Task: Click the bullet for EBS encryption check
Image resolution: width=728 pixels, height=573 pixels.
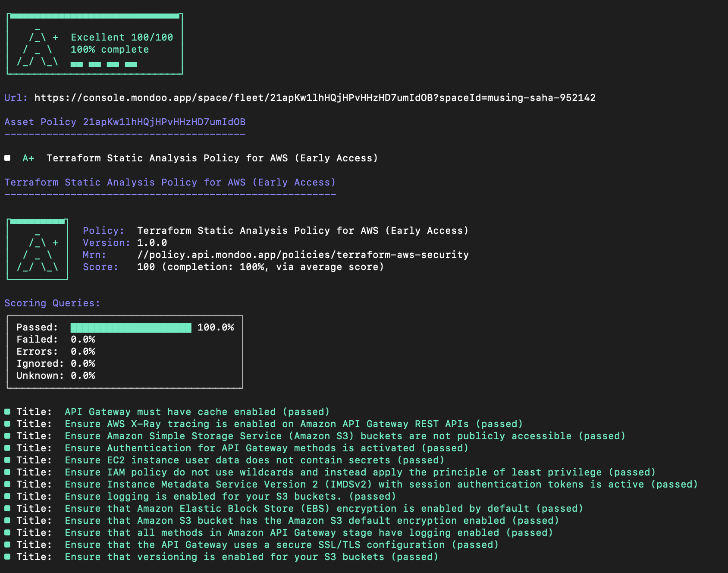Action: 7,508
